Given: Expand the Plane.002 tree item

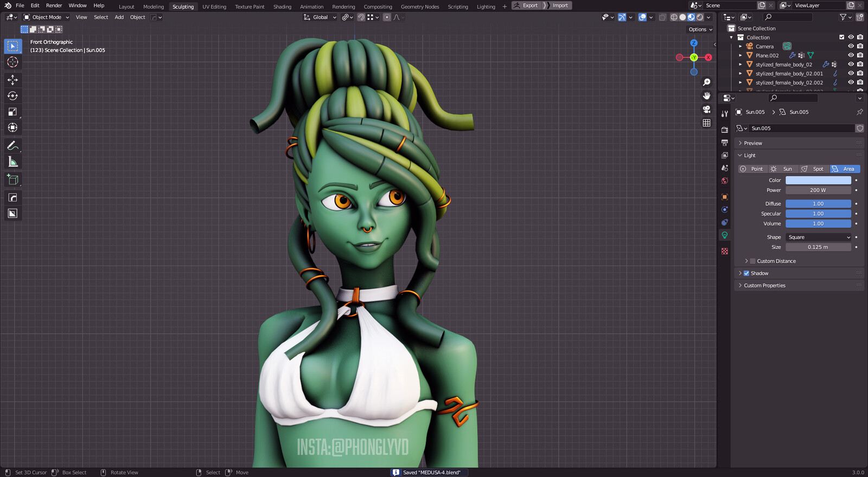Looking at the screenshot, I should [741, 55].
